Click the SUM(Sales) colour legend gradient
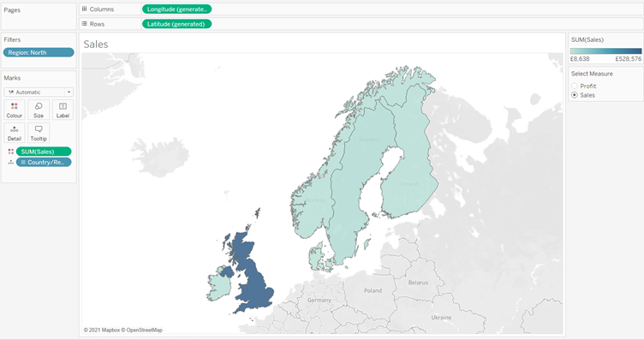The width and height of the screenshot is (644, 340). [605, 51]
